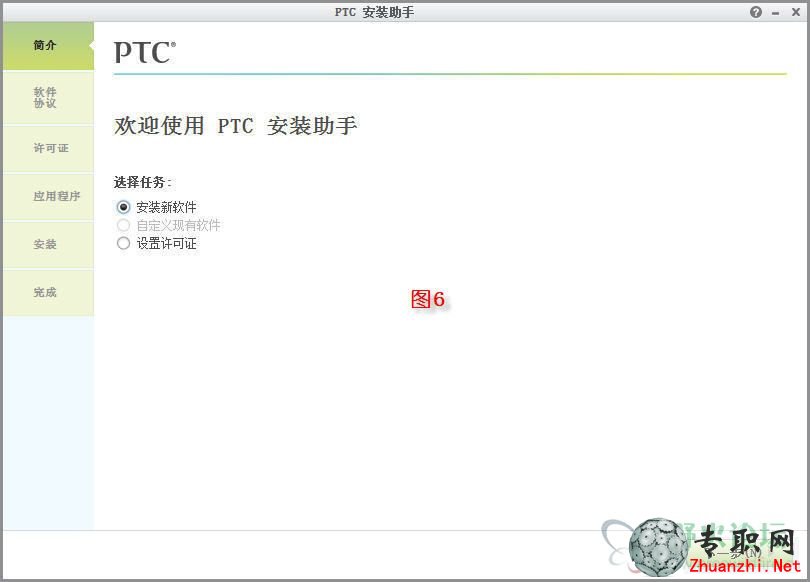Open the 完成 step in sidebar
This screenshot has width=810, height=582.
pyautogui.click(x=49, y=293)
